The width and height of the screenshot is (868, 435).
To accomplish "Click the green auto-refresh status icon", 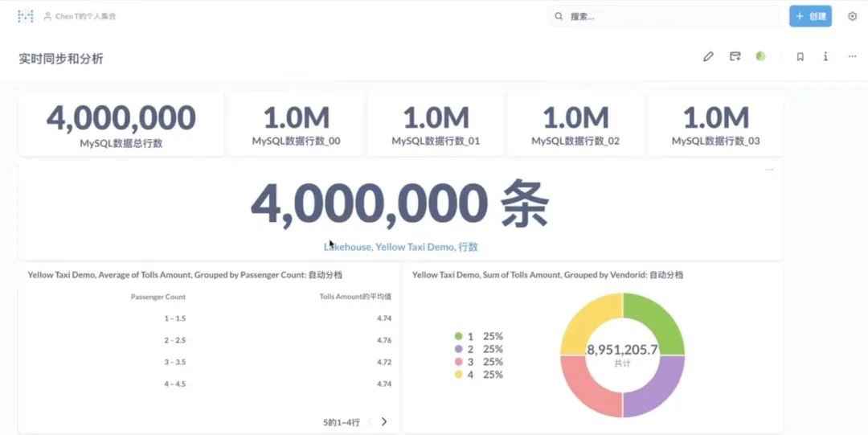I will pos(760,56).
